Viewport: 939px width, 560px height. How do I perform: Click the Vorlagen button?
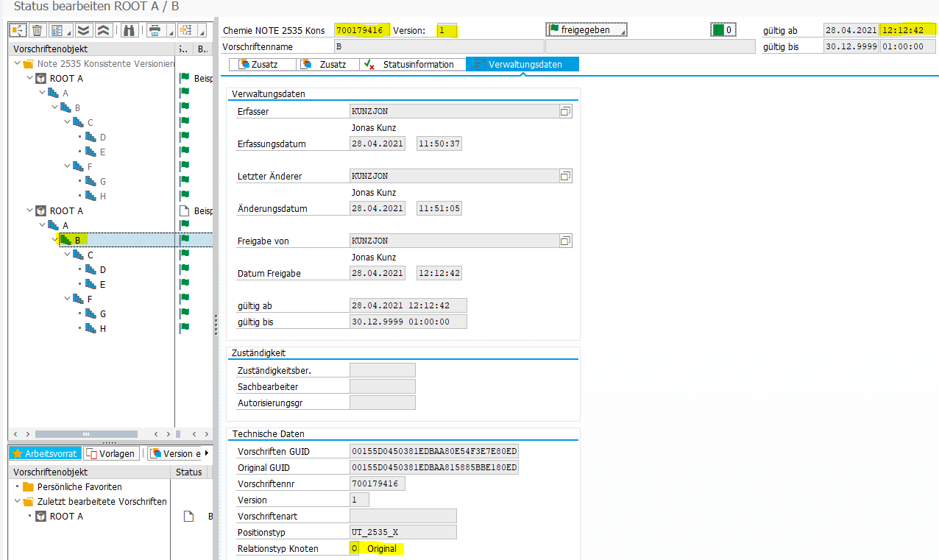112,453
